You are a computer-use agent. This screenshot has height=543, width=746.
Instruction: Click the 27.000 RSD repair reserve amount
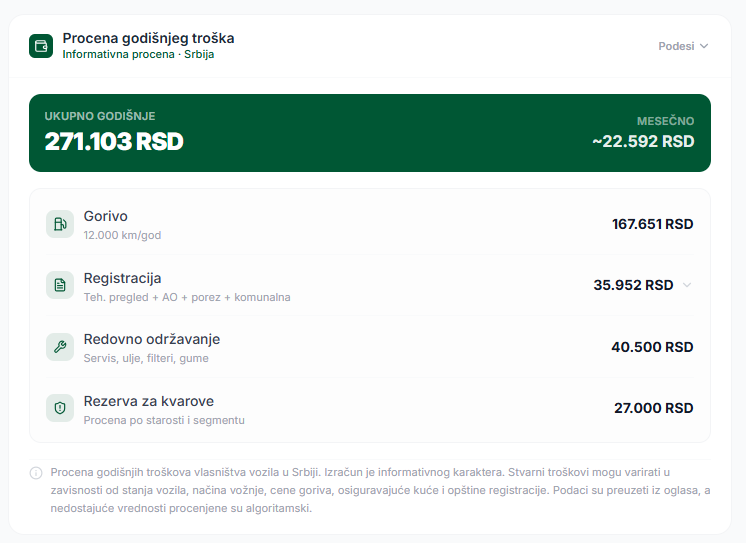(653, 408)
